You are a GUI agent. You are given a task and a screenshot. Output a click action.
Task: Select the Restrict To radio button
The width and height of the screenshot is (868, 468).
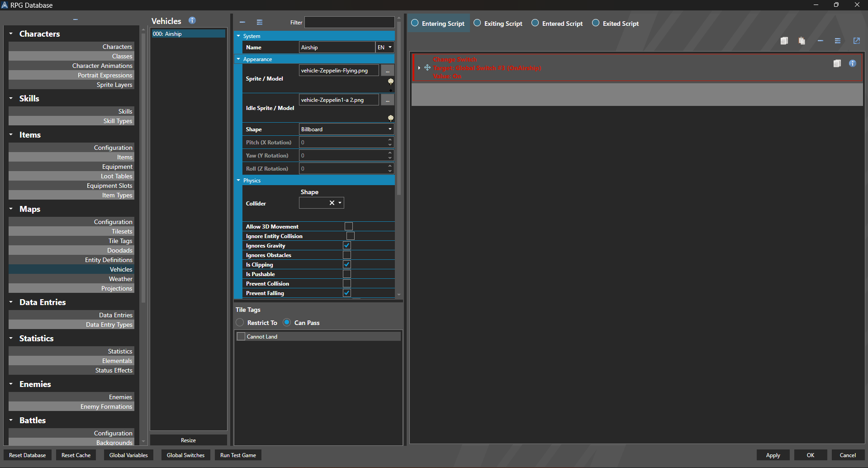[240, 323]
